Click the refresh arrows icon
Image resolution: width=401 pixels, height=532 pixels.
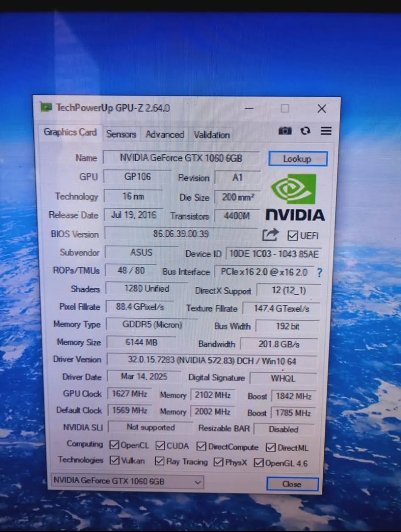[306, 131]
